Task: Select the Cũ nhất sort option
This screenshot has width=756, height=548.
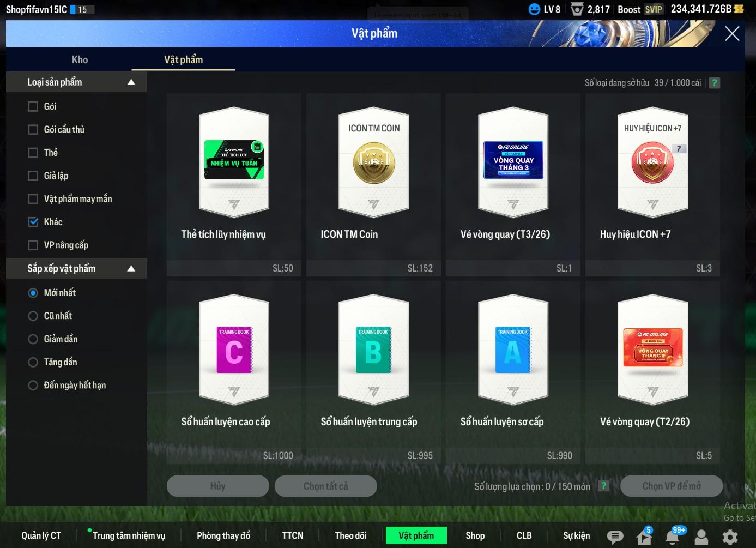Action: [x=33, y=316]
